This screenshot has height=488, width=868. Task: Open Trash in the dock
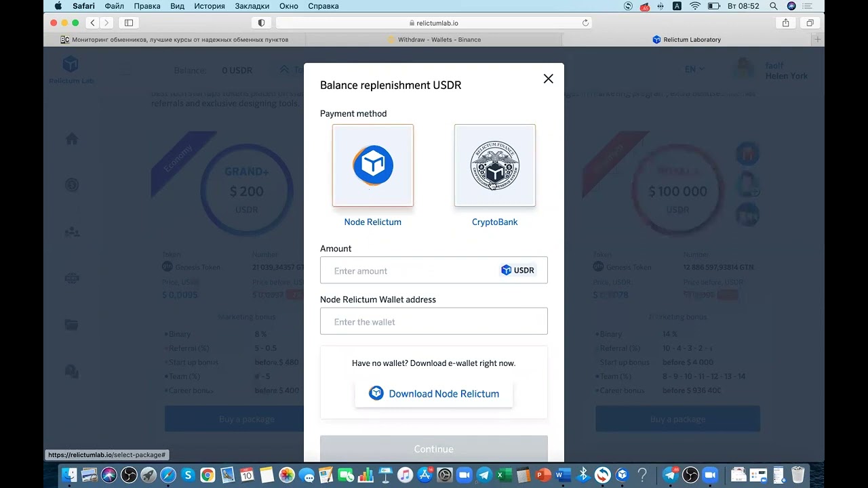point(797,475)
